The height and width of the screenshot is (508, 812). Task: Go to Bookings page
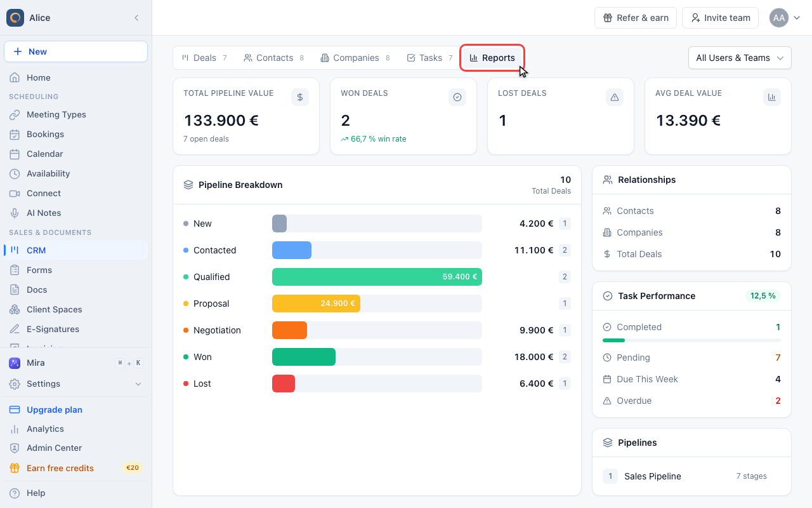click(76, 134)
